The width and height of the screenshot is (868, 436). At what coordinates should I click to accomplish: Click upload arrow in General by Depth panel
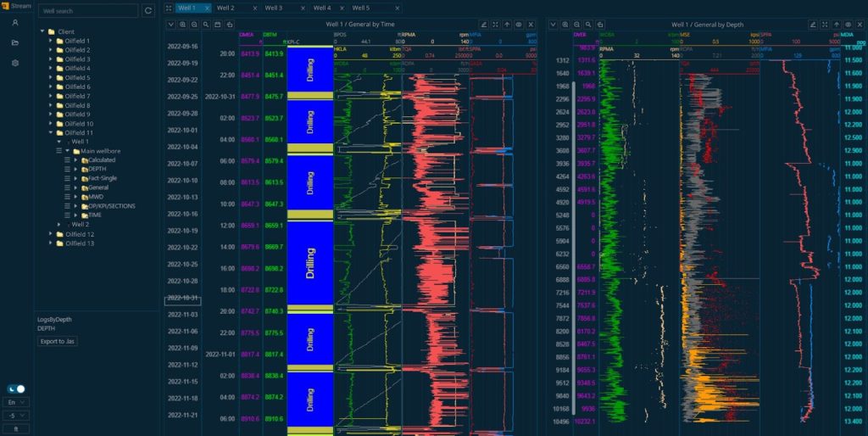pos(837,25)
